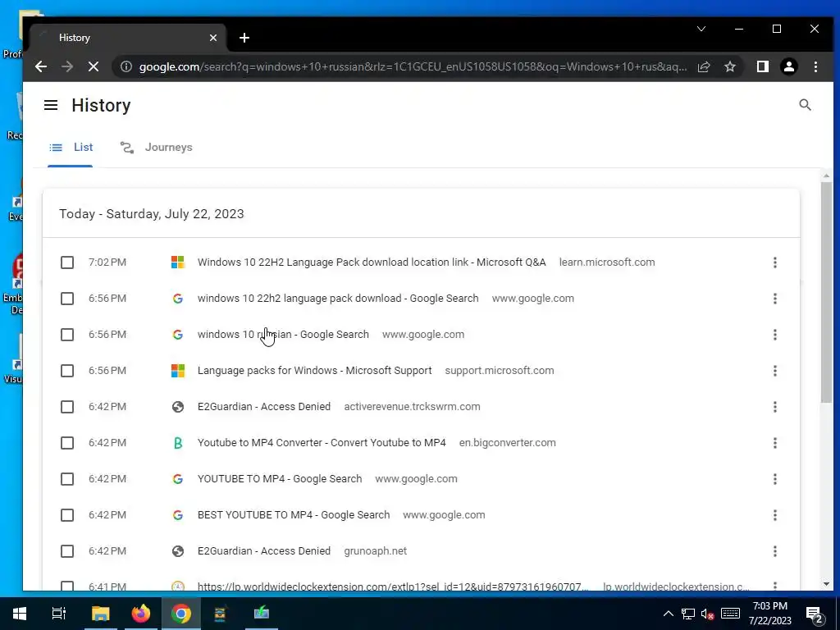Open more actions for bigconverter entry
The width and height of the screenshot is (840, 630).
pyautogui.click(x=774, y=443)
